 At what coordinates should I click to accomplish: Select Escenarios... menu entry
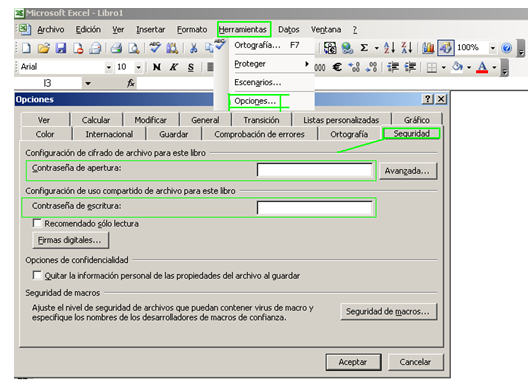(x=258, y=82)
